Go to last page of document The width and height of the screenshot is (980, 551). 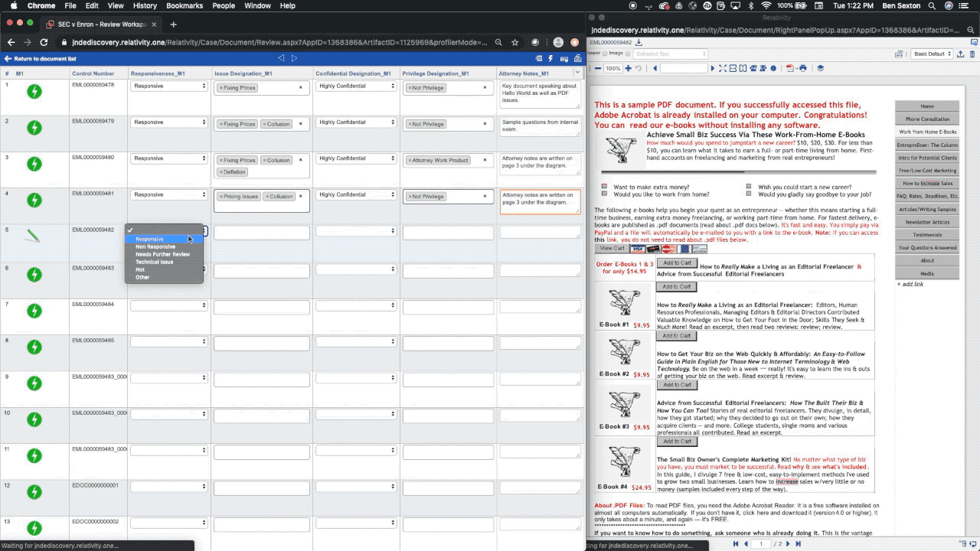coord(798,543)
